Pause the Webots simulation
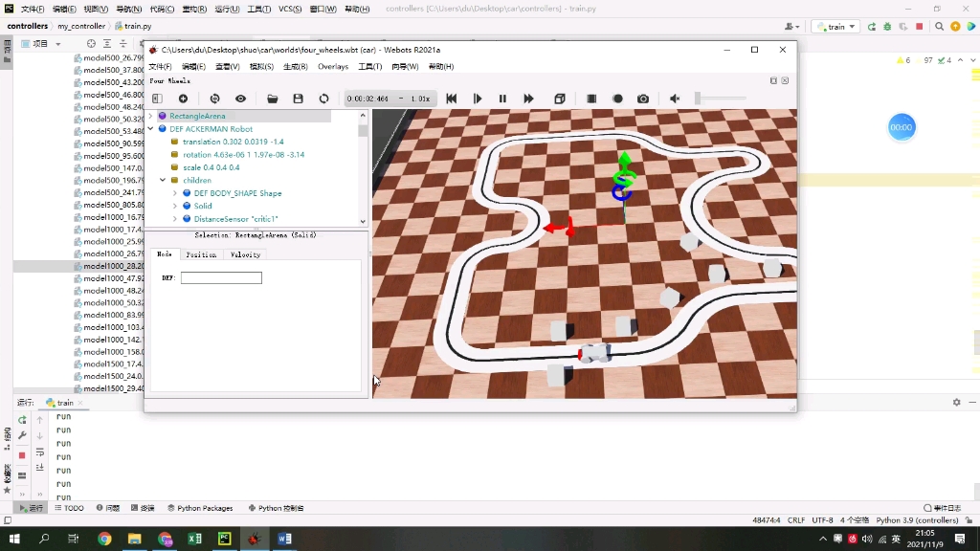This screenshot has width=980, height=551. point(502,99)
